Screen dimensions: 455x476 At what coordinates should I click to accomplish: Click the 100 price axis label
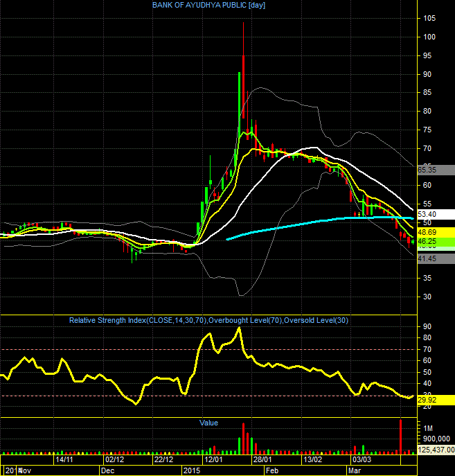tap(429, 37)
